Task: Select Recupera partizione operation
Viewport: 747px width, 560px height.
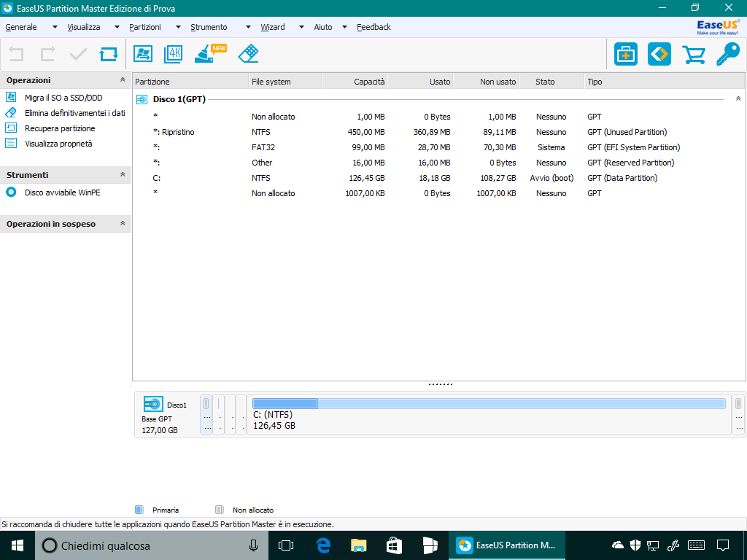Action: 60,128
